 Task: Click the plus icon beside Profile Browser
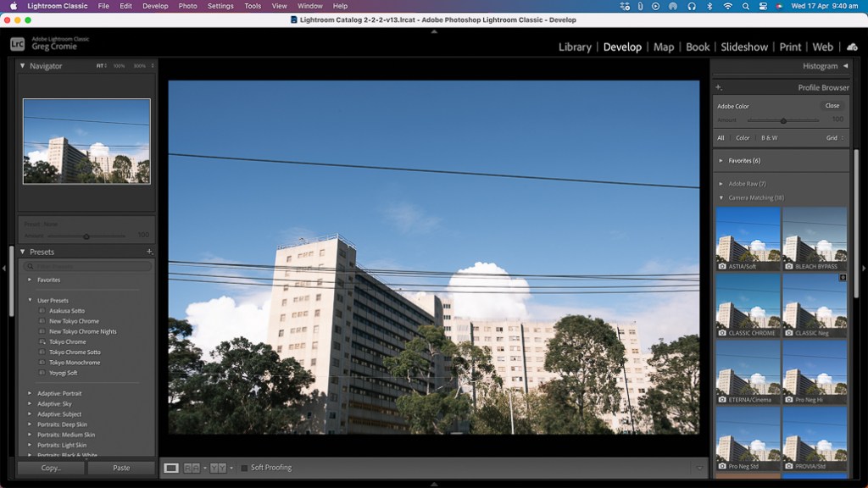(x=718, y=87)
